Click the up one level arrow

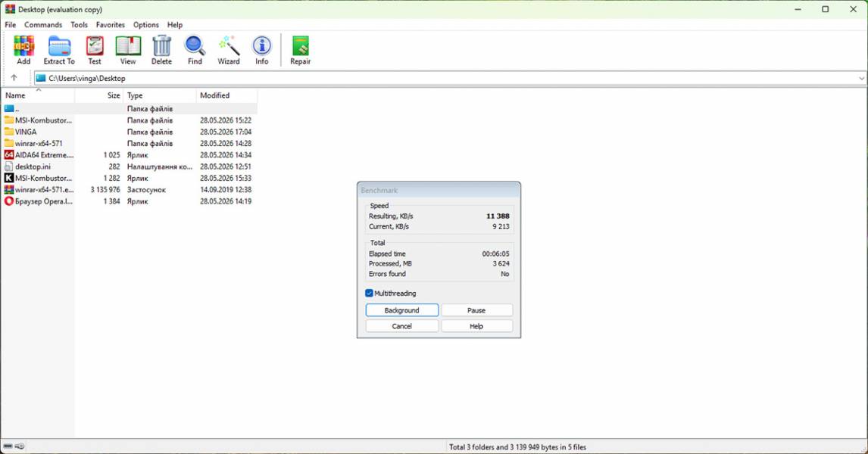(x=14, y=78)
